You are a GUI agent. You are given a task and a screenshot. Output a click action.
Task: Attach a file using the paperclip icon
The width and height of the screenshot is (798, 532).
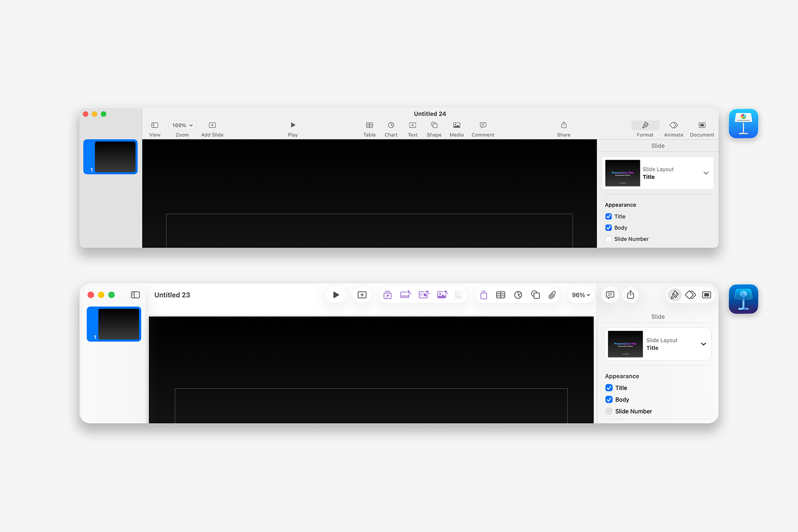click(552, 295)
